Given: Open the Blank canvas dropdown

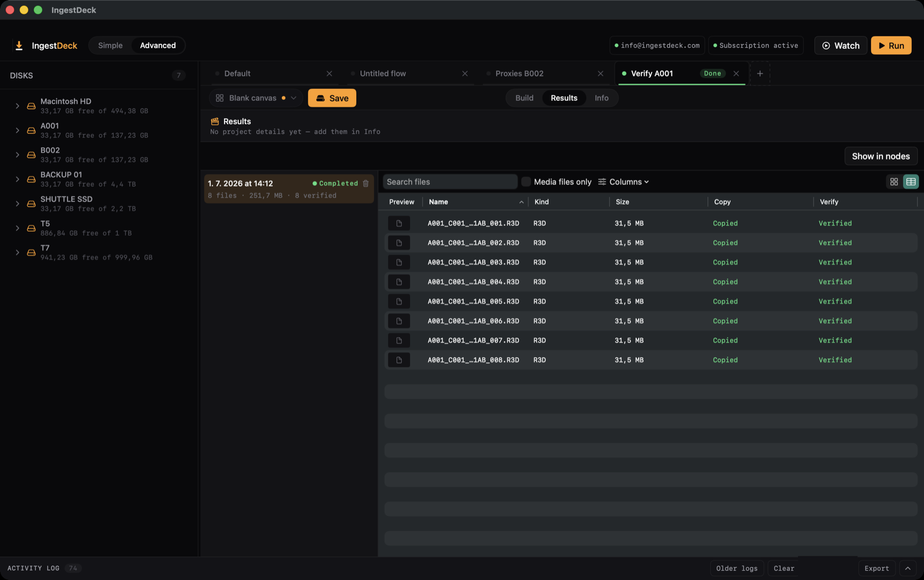Looking at the screenshot, I should click(x=256, y=98).
